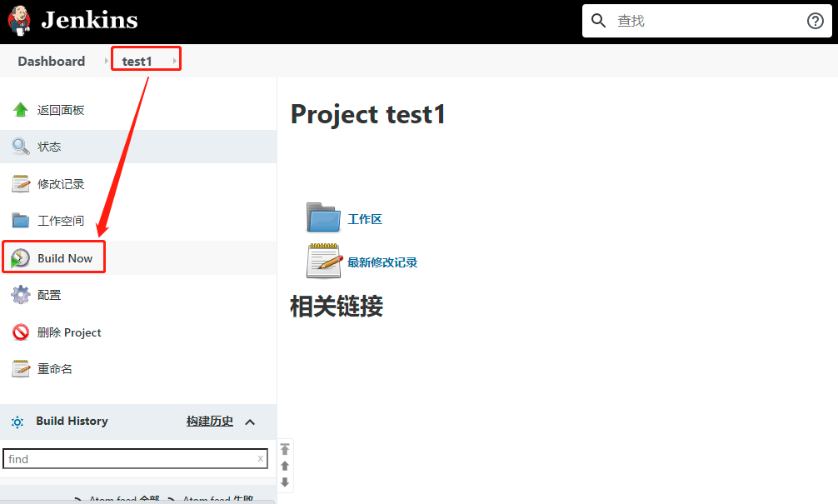Jump to top of build history arrow
Screen dimensions: 838x504
285,449
